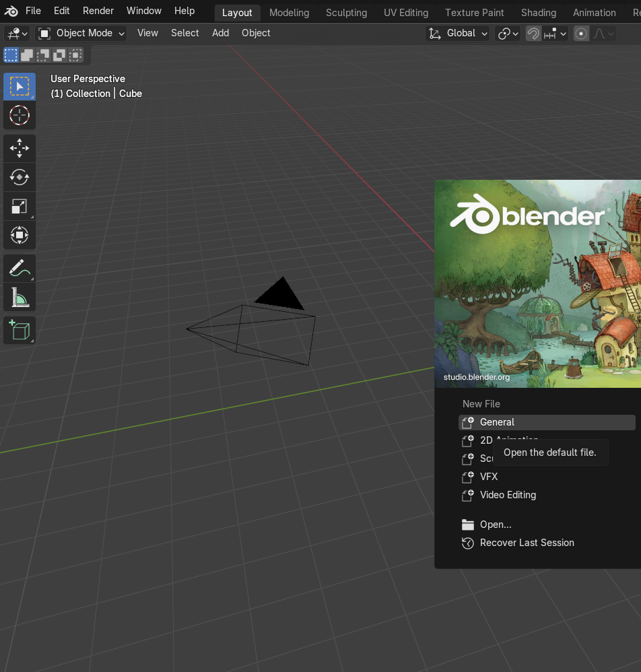Activate the Add Cube tool
This screenshot has width=641, height=672.
click(20, 330)
